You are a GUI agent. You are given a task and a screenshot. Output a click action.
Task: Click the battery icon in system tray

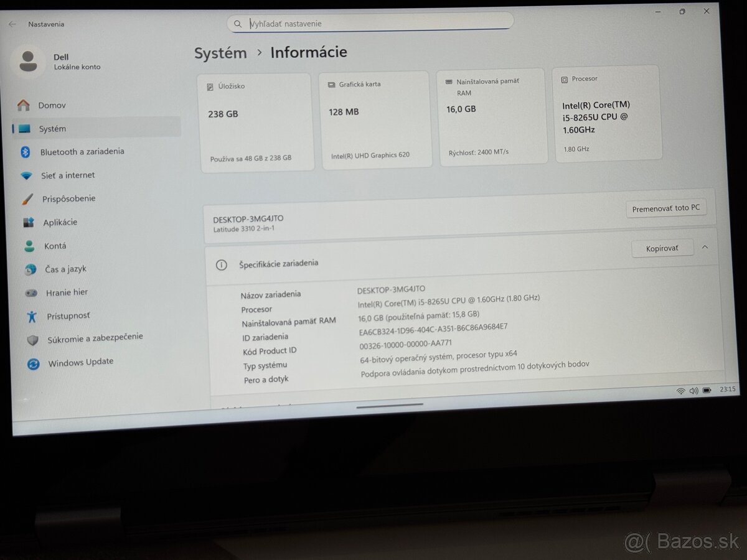click(708, 391)
